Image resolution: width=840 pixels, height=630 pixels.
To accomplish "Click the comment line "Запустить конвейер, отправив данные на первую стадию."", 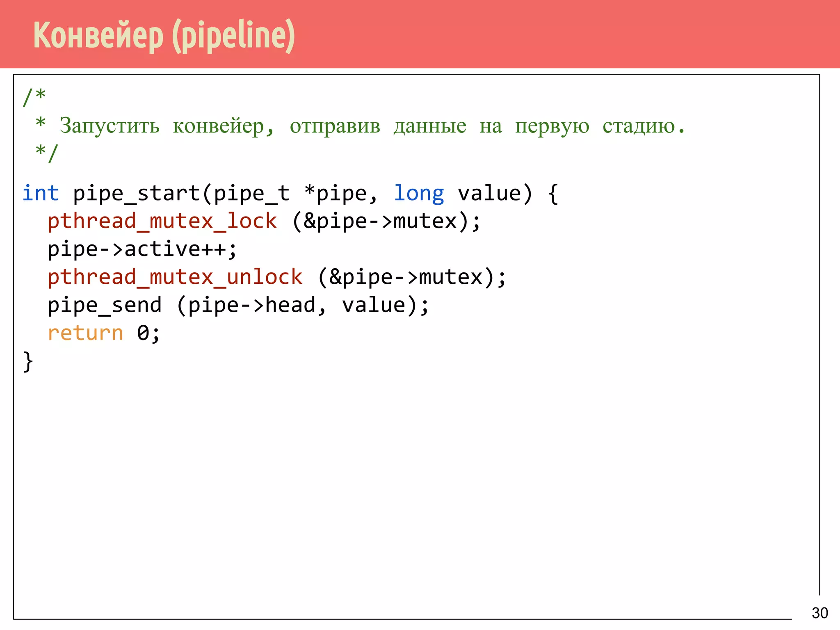I will [372, 126].
